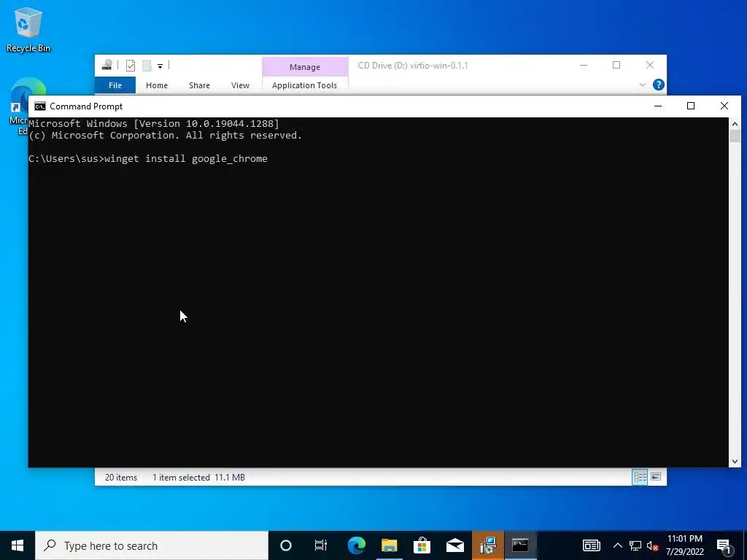
Task: Click Command Prompt taskbar icon
Action: pos(520,545)
